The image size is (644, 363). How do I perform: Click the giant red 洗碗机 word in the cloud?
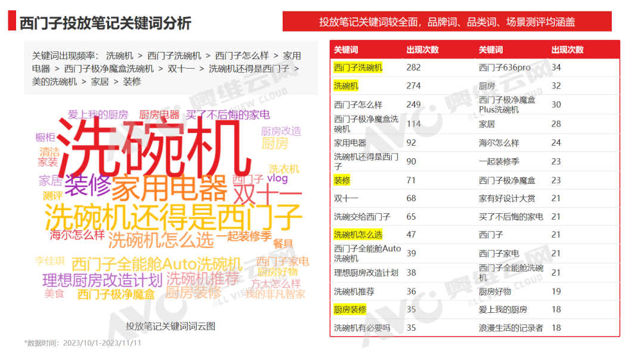[x=154, y=147]
